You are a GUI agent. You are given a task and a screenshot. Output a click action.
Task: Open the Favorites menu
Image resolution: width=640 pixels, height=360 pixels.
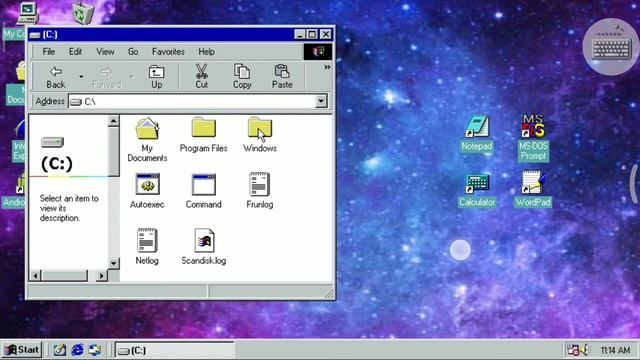click(168, 52)
